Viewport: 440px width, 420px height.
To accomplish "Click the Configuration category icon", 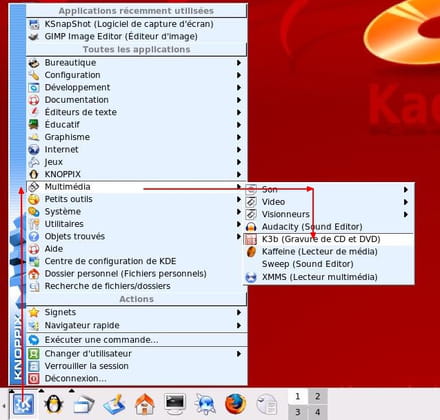I will pos(34,75).
